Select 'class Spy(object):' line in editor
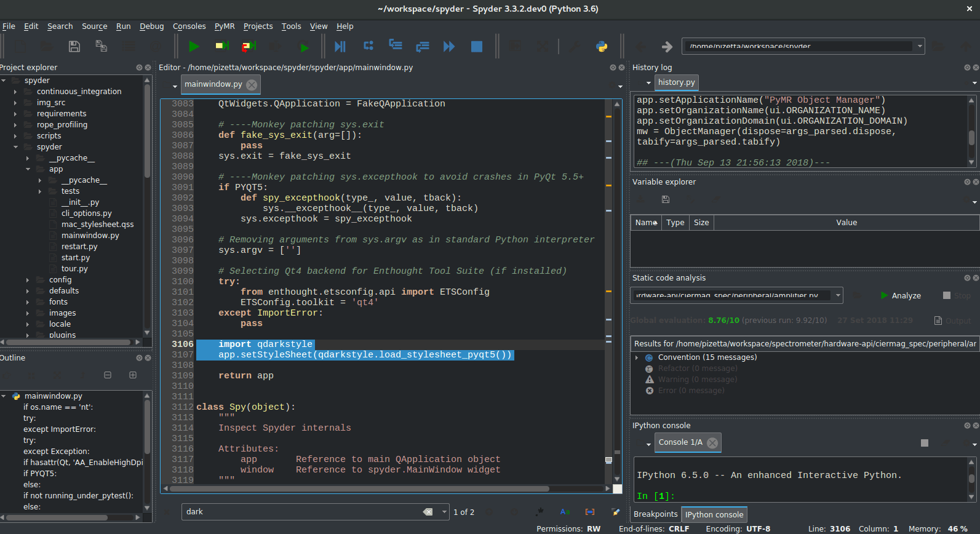980x534 pixels. pos(246,407)
